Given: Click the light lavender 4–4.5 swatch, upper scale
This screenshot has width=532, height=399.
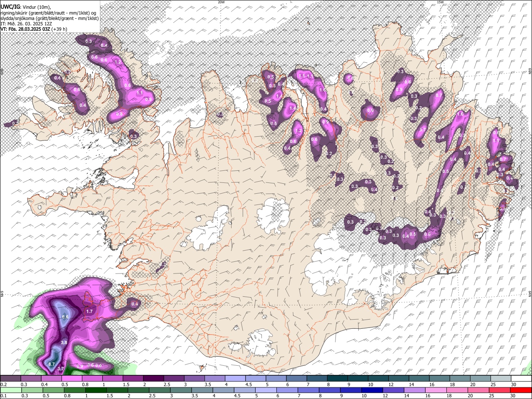Looking at the screenshot, I should pos(235,378).
